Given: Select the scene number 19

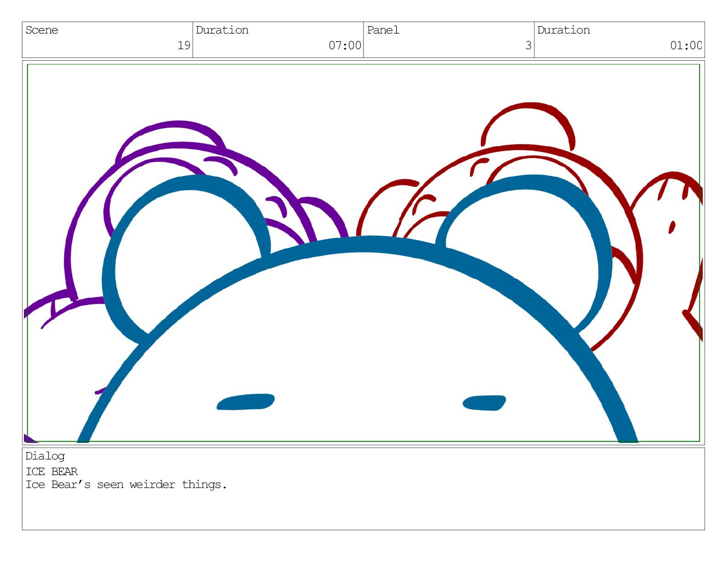Looking at the screenshot, I should click(184, 46).
